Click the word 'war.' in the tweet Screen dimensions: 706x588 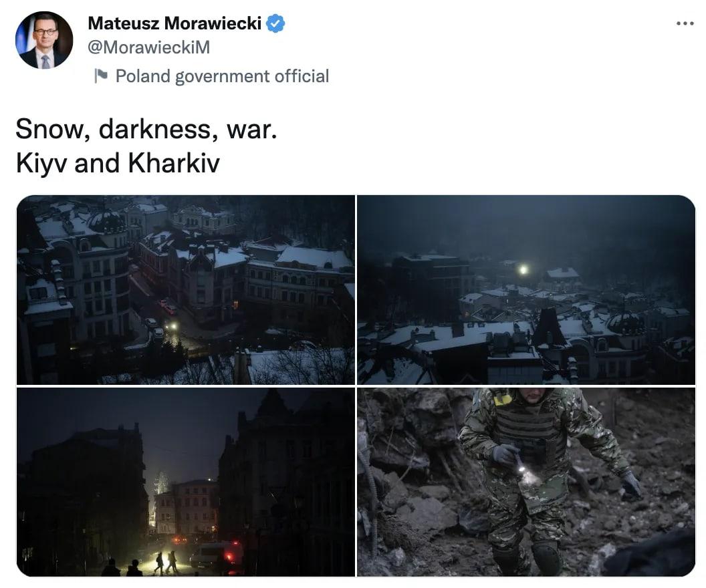pyautogui.click(x=251, y=129)
